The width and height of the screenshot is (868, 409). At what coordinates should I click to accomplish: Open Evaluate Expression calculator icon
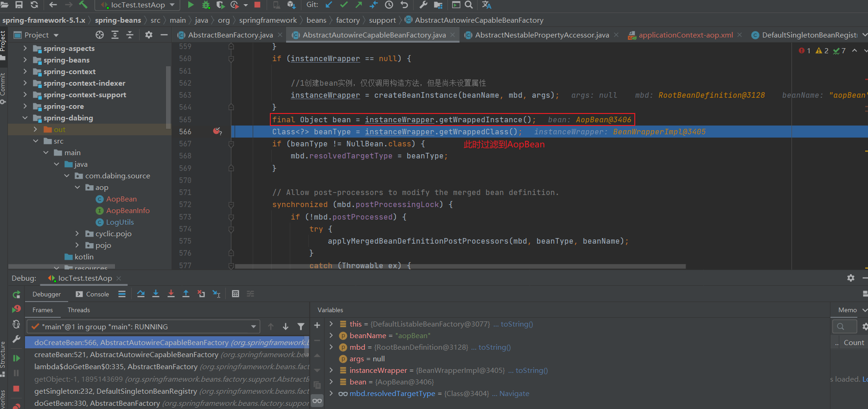(236, 294)
